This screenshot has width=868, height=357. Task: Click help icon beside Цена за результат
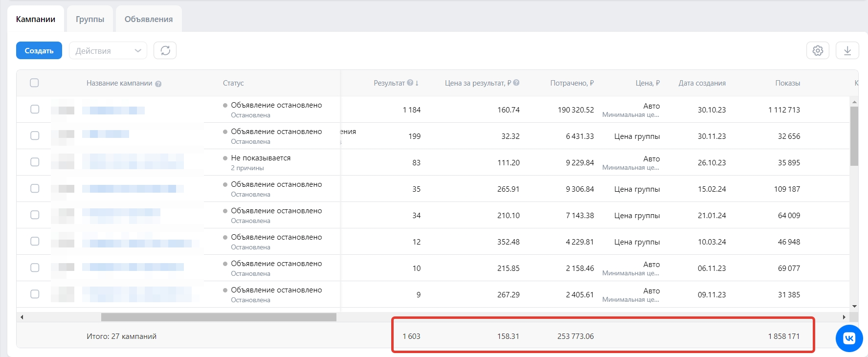(x=516, y=83)
